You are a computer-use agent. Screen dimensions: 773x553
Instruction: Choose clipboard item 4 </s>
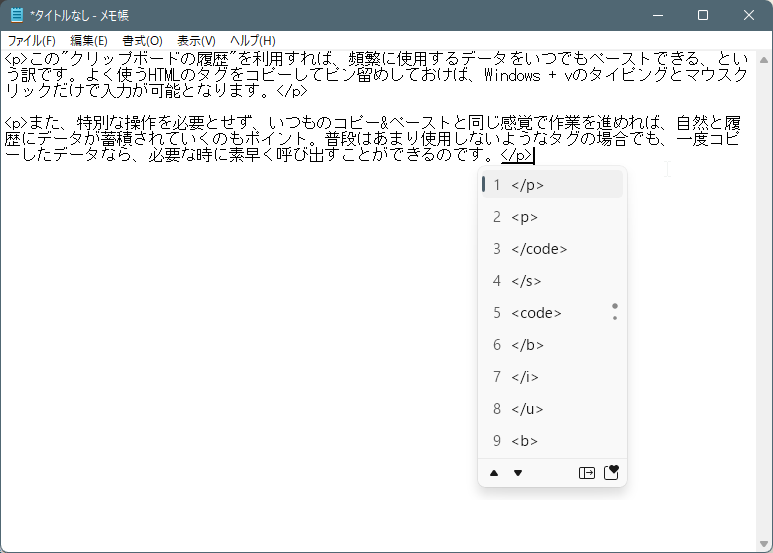[x=552, y=281]
